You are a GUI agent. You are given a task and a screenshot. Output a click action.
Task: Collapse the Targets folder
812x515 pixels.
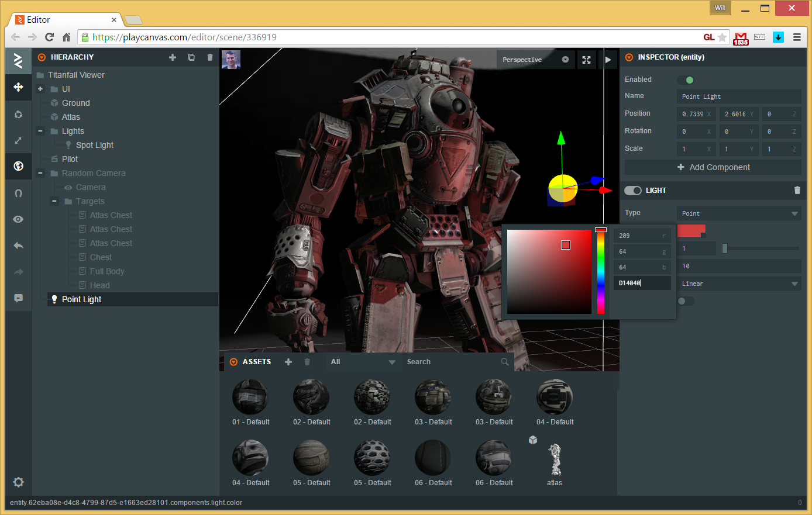click(x=54, y=201)
